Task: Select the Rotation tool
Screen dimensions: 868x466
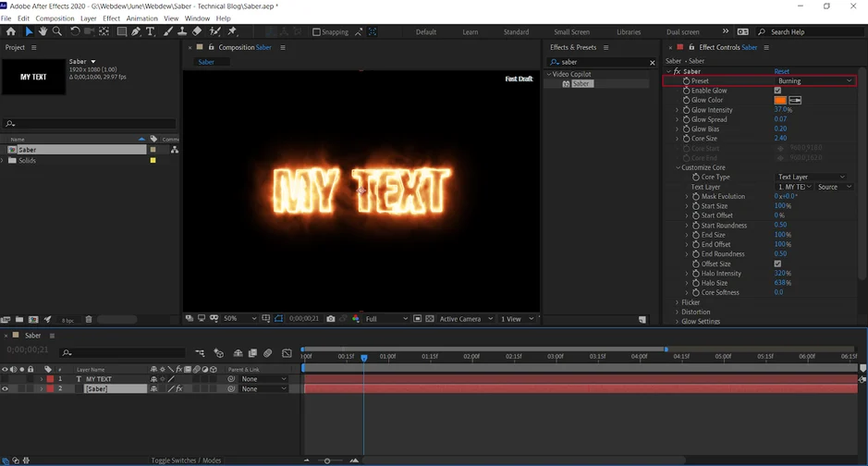Action: pyautogui.click(x=75, y=31)
